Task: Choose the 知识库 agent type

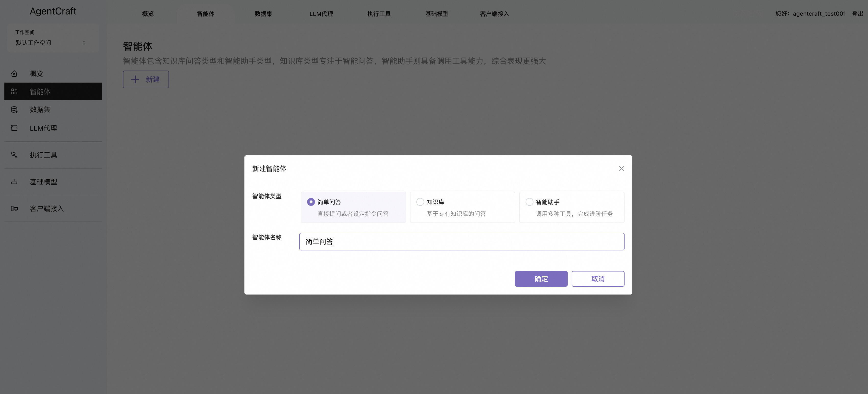Action: click(420, 202)
